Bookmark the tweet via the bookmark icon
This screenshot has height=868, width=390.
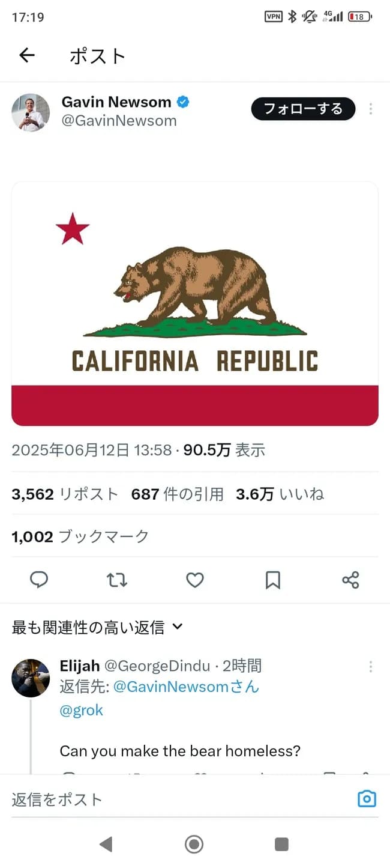click(272, 580)
